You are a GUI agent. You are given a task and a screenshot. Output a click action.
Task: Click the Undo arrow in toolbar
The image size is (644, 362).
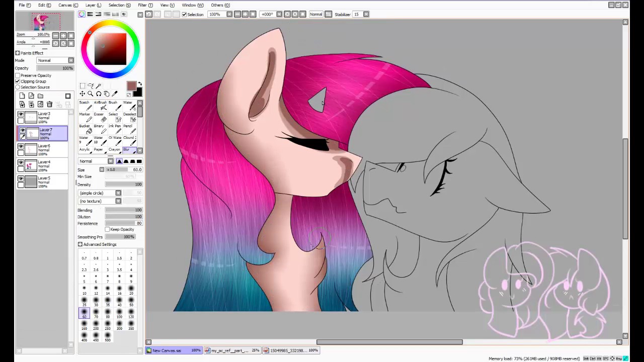coord(148,14)
